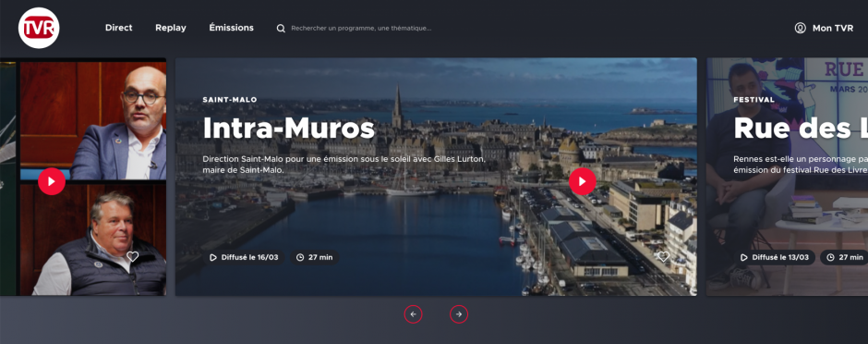Click the Diffusé le 16/03 badge

pos(247,258)
